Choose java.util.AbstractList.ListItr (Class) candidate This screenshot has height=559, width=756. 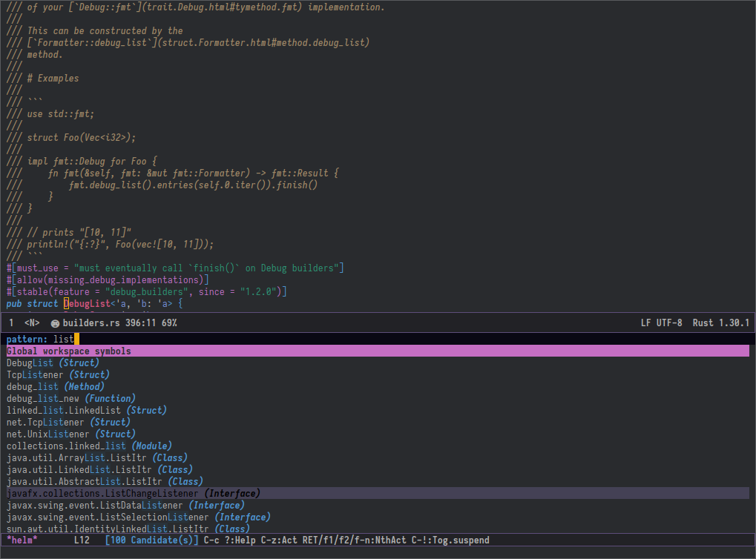tap(105, 481)
